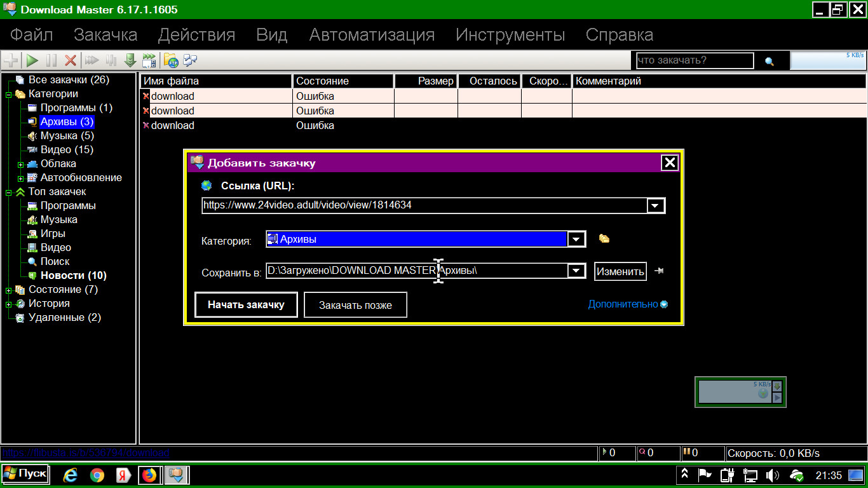
Task: Expand the Облака tree node
Action: tap(21, 164)
